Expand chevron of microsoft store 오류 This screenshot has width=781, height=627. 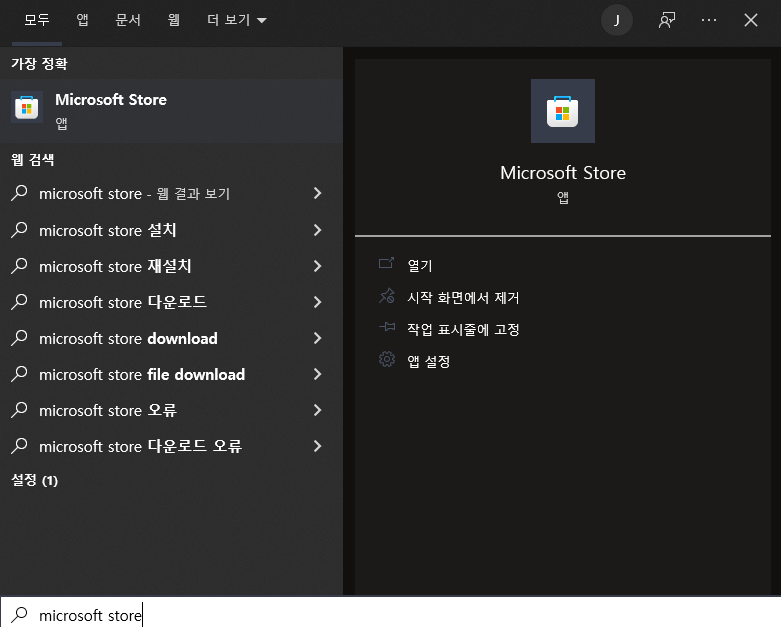pos(317,410)
